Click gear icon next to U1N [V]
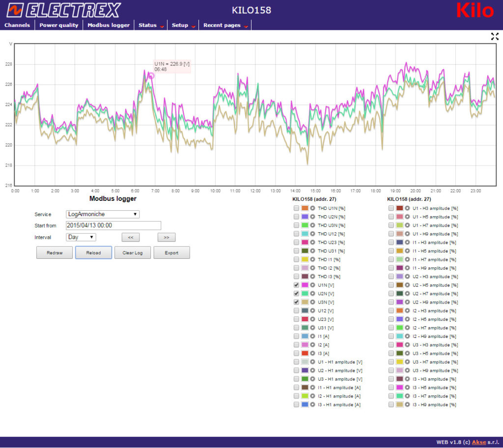 pyautogui.click(x=312, y=285)
